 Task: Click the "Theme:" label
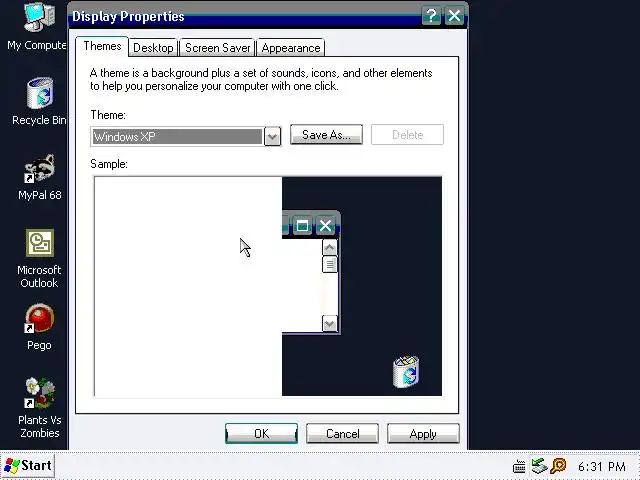108,115
